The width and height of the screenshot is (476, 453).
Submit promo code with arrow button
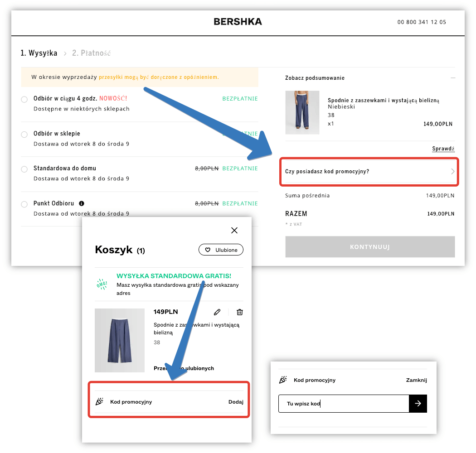(418, 404)
